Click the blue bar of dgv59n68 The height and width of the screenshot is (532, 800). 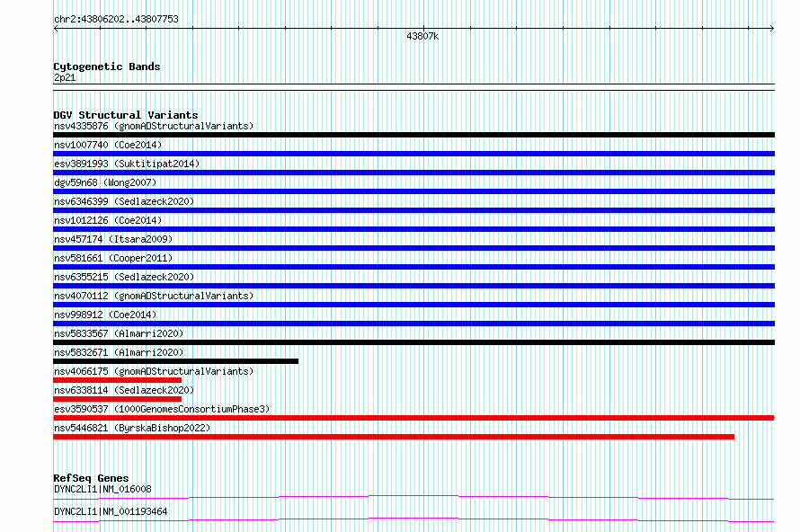pyautogui.click(x=413, y=191)
